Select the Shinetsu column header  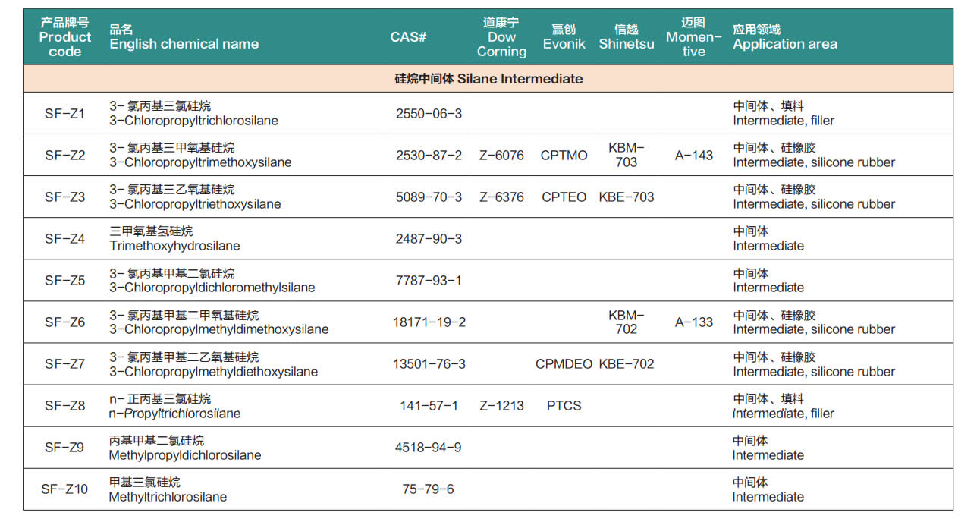pyautogui.click(x=626, y=37)
